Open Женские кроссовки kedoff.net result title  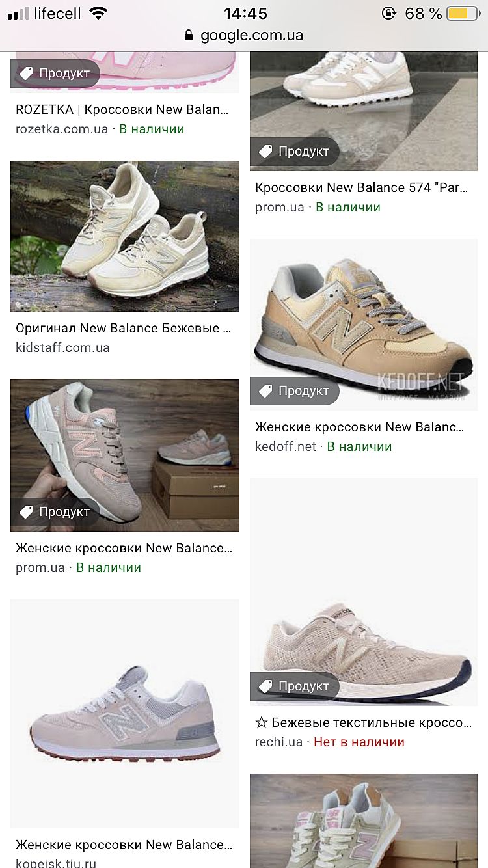coord(360,427)
